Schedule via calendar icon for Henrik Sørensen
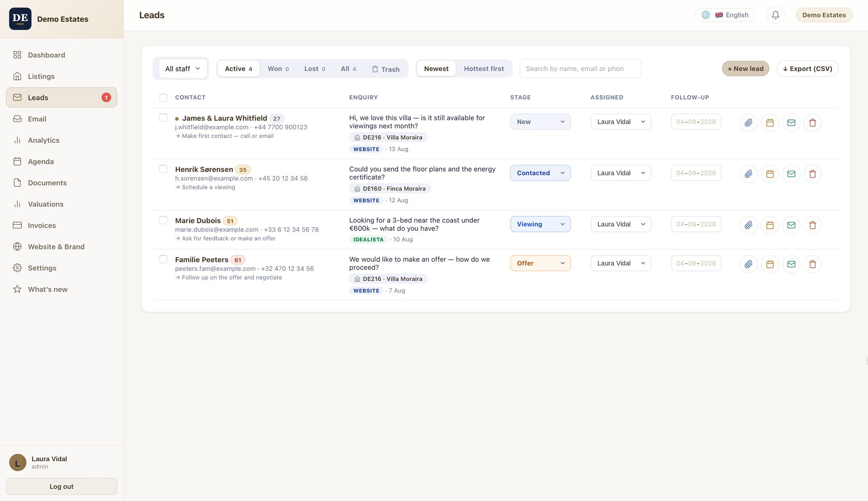Screen dimensions: 868x501 coord(770,174)
